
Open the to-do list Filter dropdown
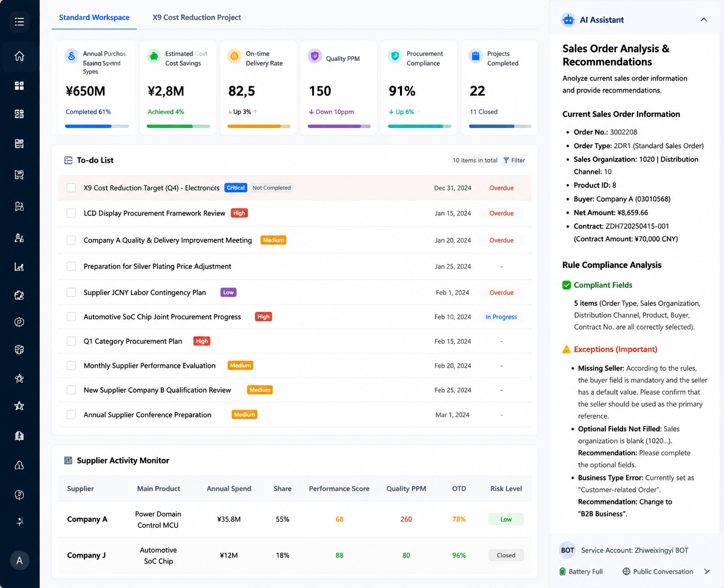[514, 160]
